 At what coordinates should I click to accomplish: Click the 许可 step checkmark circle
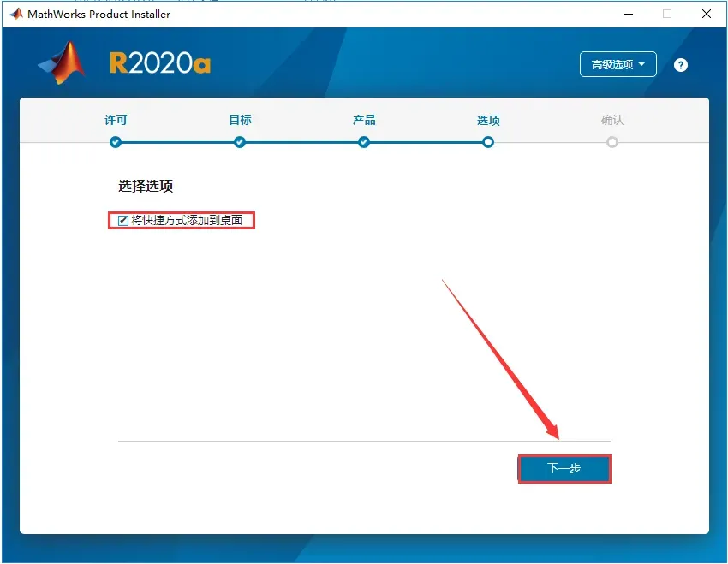116,142
